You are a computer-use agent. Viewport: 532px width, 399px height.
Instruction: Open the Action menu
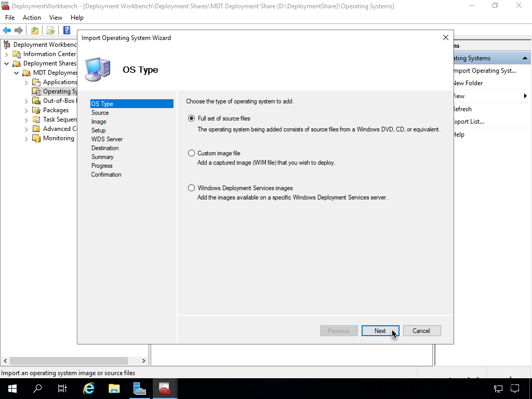point(32,18)
